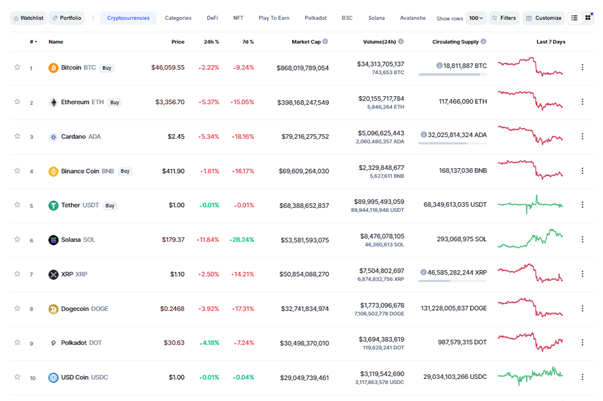The width and height of the screenshot is (603, 401).
Task: Open the Filters button
Action: (x=504, y=18)
